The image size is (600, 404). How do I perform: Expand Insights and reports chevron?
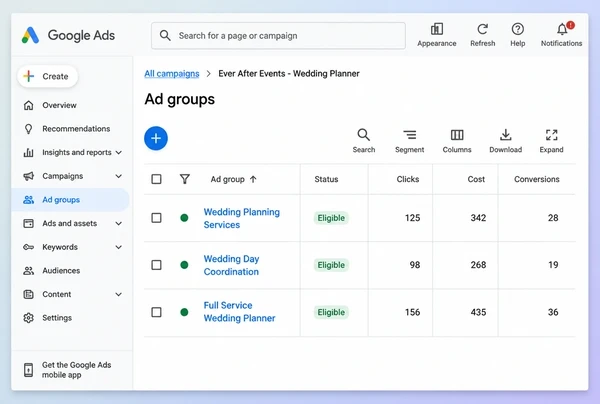pyautogui.click(x=119, y=152)
